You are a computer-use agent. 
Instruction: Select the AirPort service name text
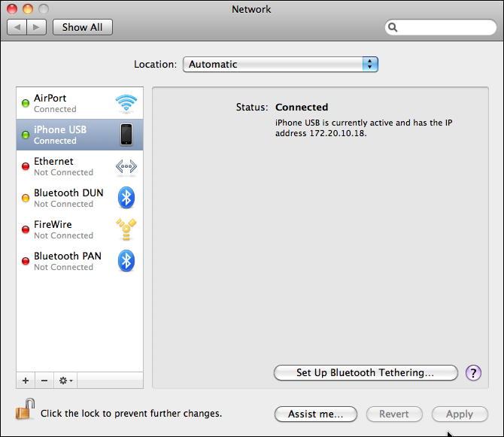click(x=50, y=98)
